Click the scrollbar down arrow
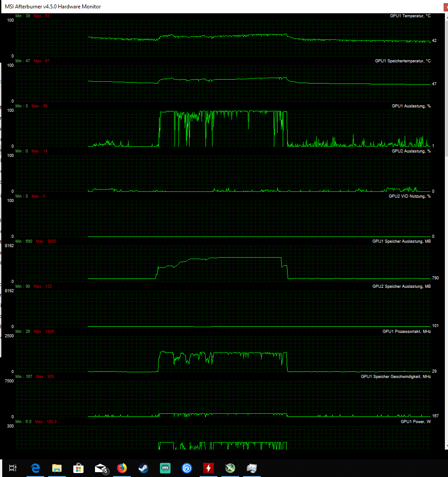This screenshot has width=448, height=477. pos(447,446)
